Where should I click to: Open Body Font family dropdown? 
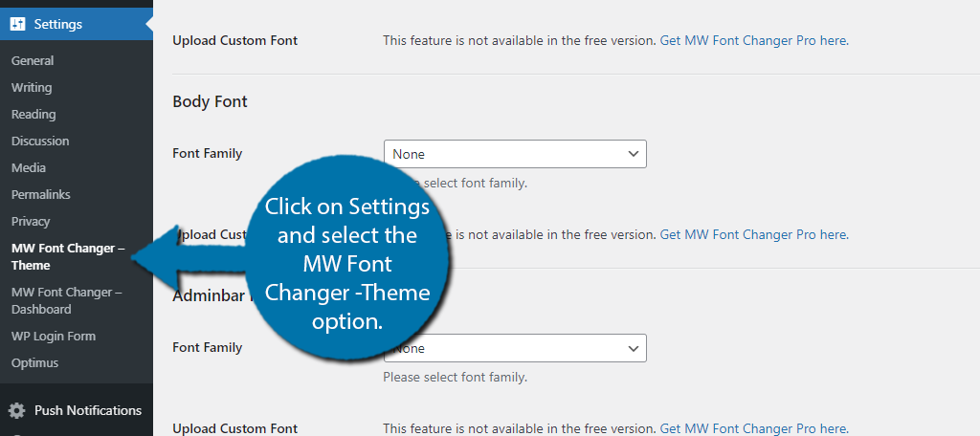click(x=515, y=154)
